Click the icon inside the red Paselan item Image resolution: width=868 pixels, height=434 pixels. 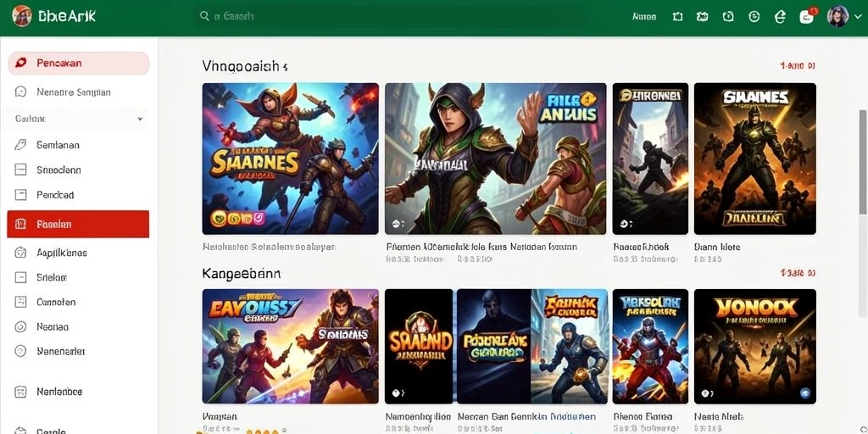click(x=20, y=224)
